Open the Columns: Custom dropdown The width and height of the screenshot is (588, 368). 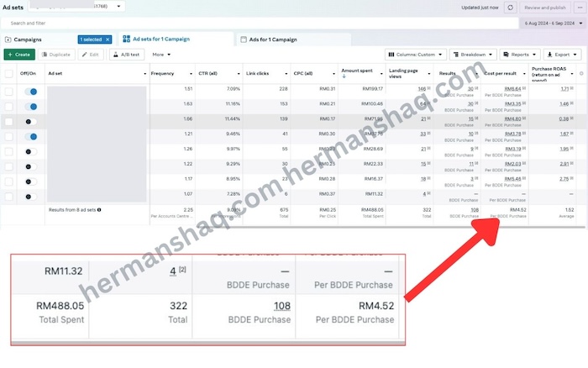click(417, 55)
